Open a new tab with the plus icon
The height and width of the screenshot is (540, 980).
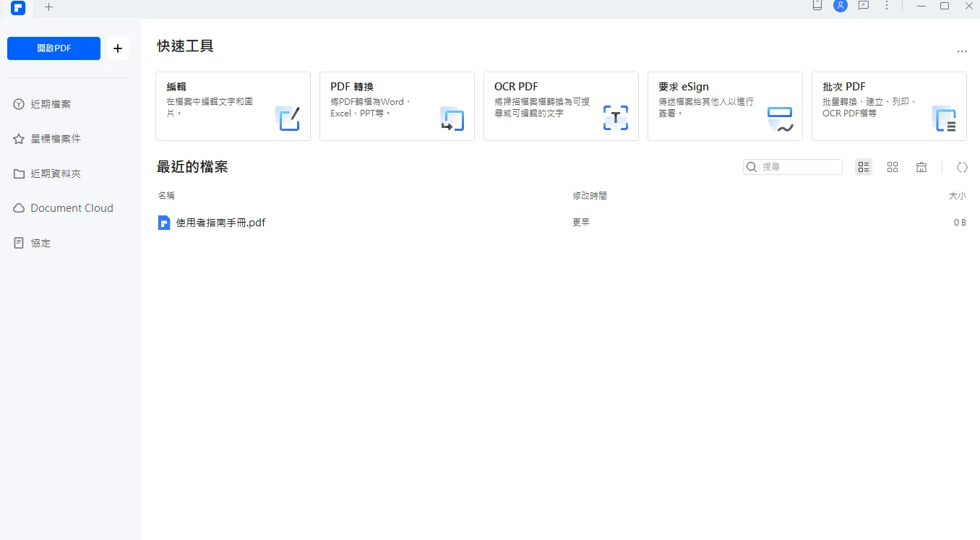48,8
